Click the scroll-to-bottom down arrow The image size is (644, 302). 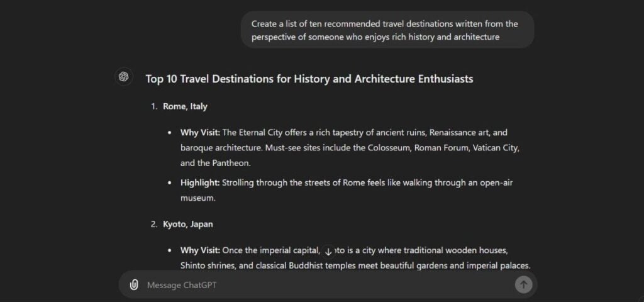pyautogui.click(x=328, y=251)
